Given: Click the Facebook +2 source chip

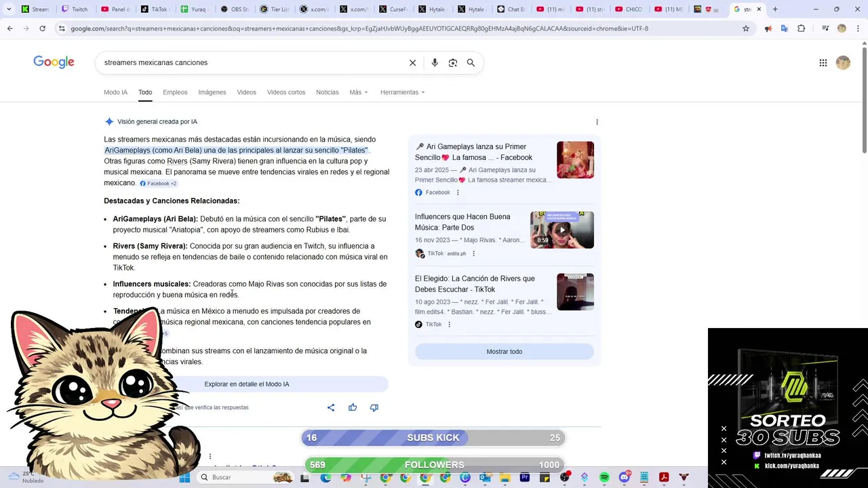Looking at the screenshot, I should click(158, 184).
